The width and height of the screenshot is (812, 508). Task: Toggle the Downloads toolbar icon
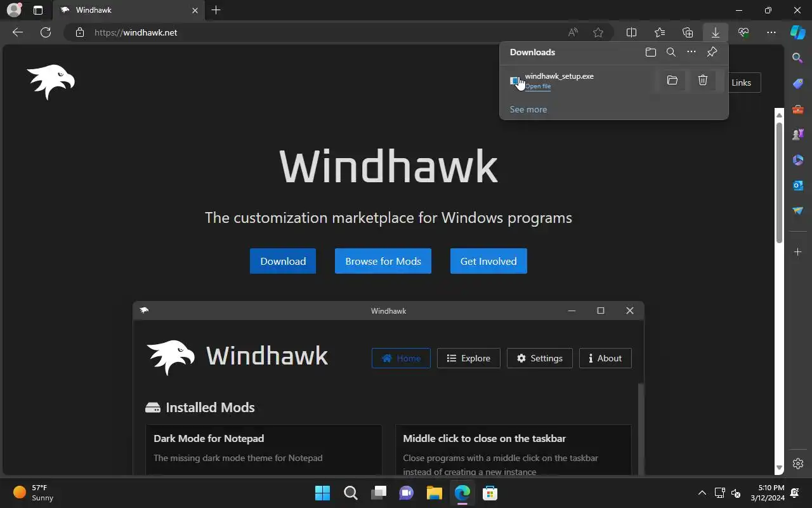[x=716, y=32]
